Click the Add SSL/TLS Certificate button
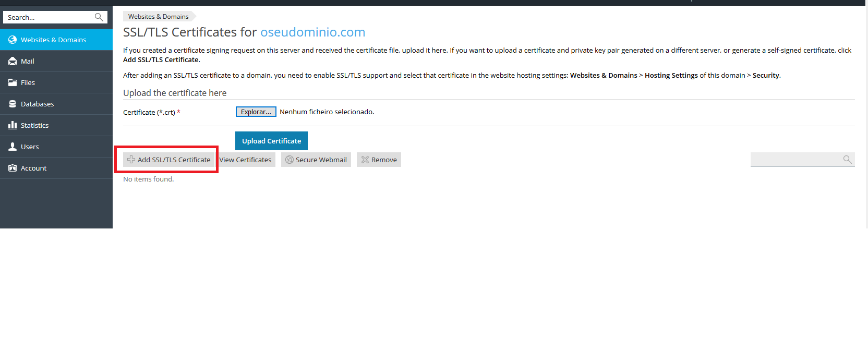This screenshot has width=868, height=338. pyautogui.click(x=169, y=160)
